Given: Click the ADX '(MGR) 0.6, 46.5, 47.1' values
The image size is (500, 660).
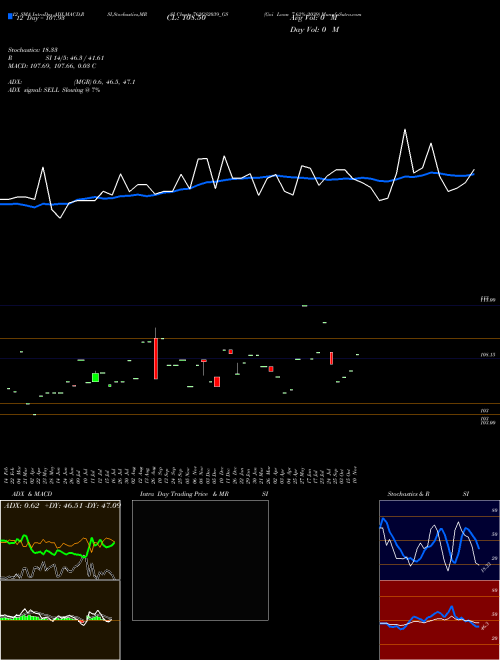Looking at the screenshot, I should point(104,82).
